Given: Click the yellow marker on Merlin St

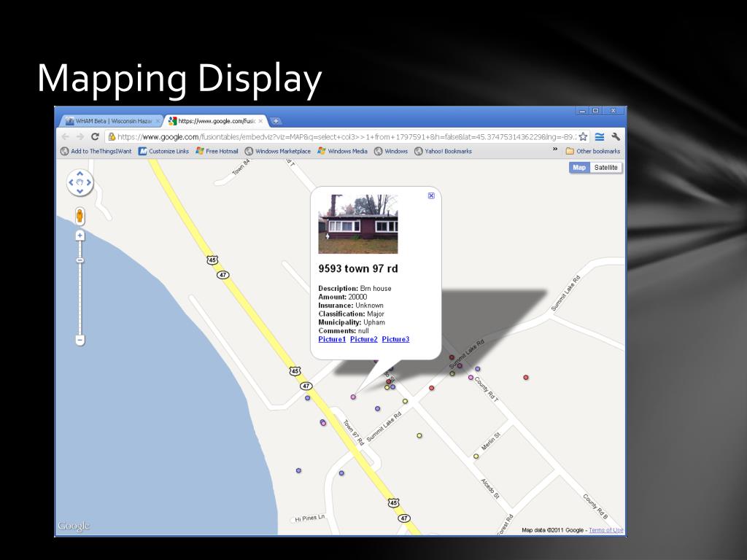Looking at the screenshot, I should pyautogui.click(x=476, y=456).
